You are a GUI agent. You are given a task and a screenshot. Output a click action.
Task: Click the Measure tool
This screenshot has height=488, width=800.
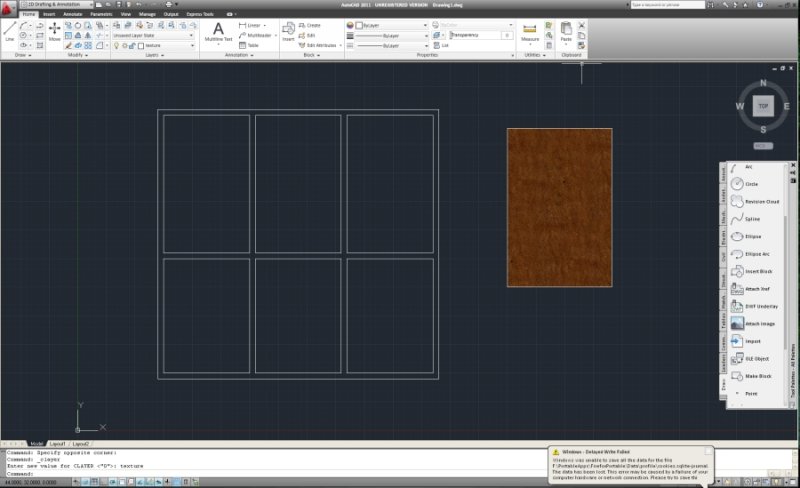[530, 32]
